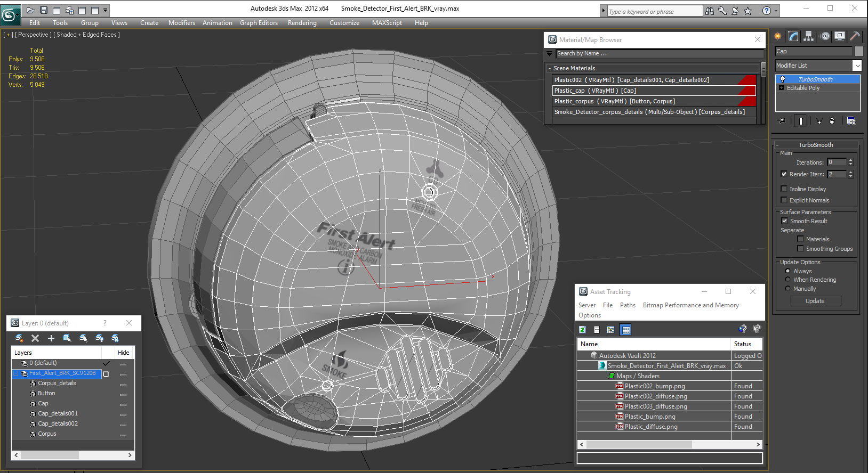Screen dimensions: 868x473
Task: Click Remove Modifier trash icon
Action: click(832, 121)
